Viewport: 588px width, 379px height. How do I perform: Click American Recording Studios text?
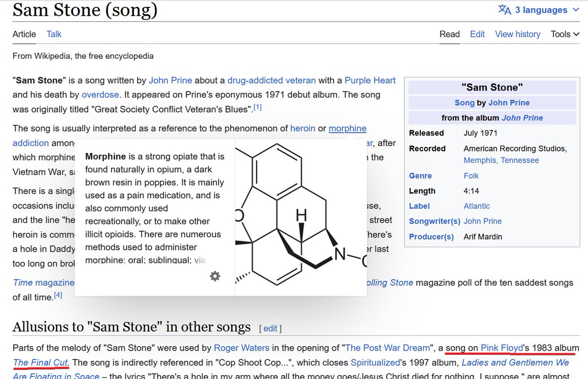coord(515,148)
